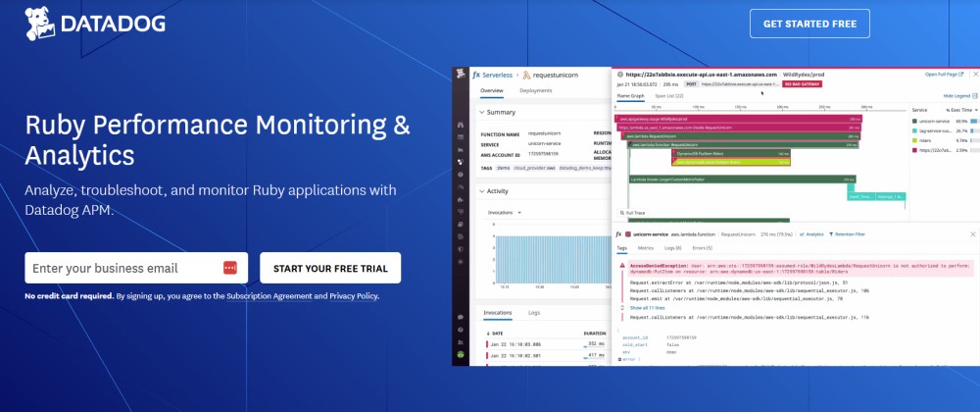Screen dimensions: 980x412
Task: Click the Analytics chart icon in span header
Action: [x=803, y=234]
